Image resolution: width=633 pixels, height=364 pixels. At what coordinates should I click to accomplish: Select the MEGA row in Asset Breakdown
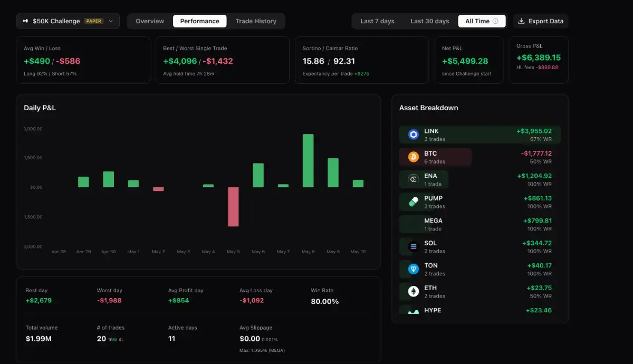click(x=479, y=224)
